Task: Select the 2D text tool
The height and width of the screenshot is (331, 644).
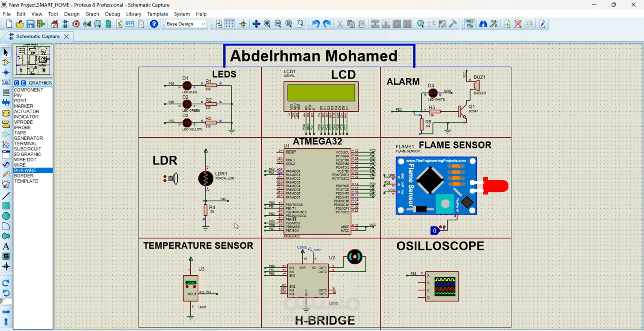Action: pos(6,246)
